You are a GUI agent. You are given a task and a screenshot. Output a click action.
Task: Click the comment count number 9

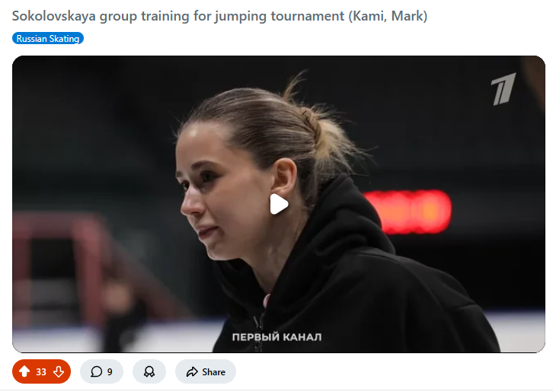[110, 372]
